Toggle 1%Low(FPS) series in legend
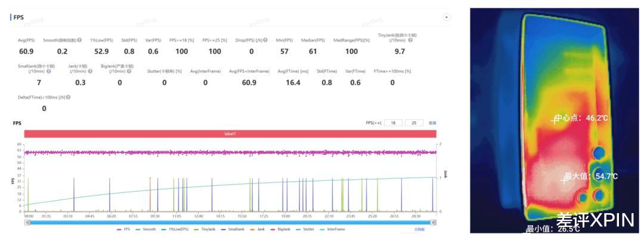Screen dimensions: 644x240 [177, 229]
